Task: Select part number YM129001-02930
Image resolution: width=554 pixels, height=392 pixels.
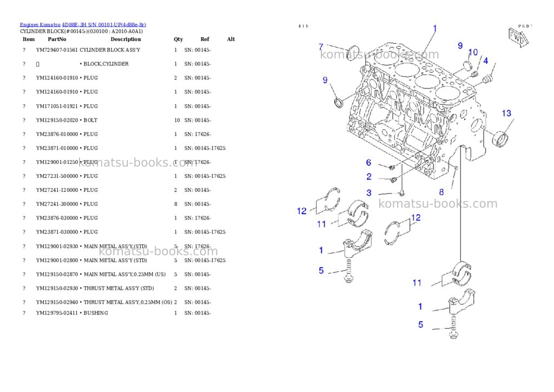Action: 57,246
